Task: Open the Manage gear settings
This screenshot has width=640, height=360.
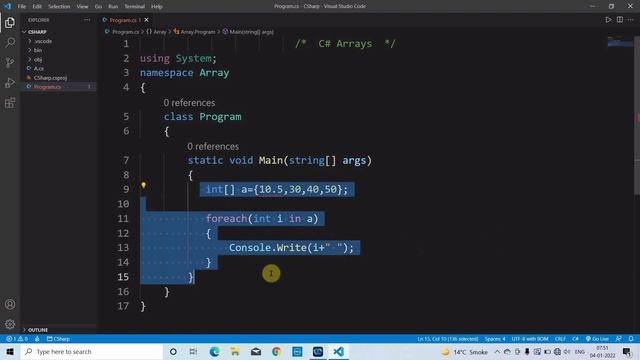Action: coord(10,324)
